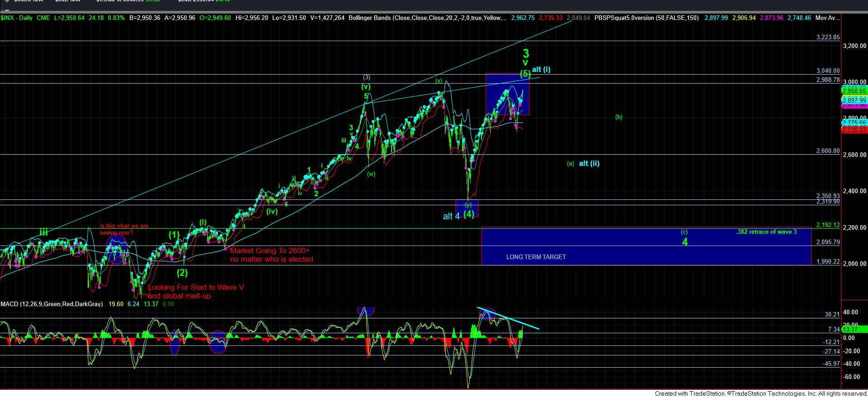The width and height of the screenshot is (868, 397).
Task: Click the gray Bollinger mid value 2,849.04
Action: tap(578, 18)
